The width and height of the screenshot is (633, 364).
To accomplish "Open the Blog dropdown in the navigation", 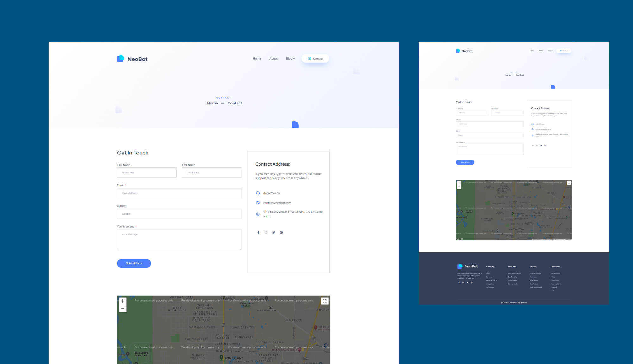I will (x=289, y=58).
